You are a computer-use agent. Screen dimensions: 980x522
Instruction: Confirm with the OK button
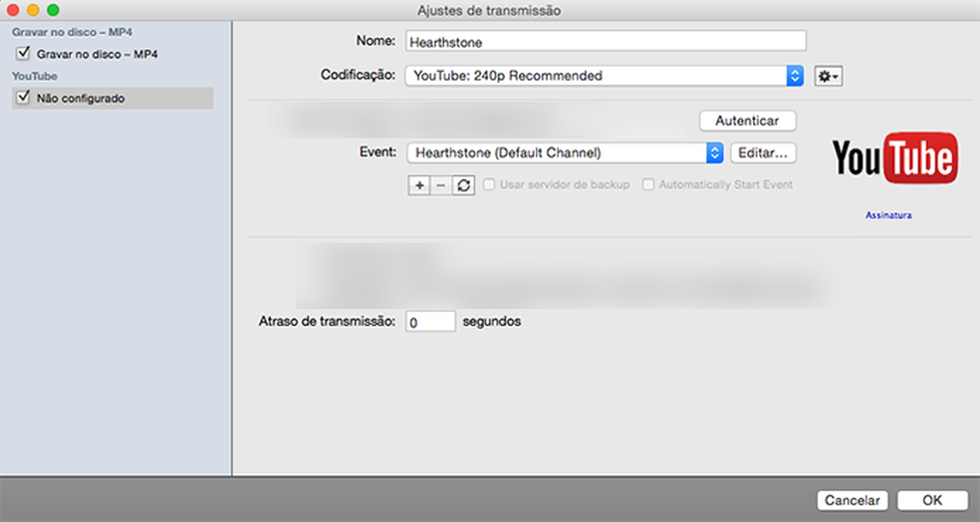point(932,500)
